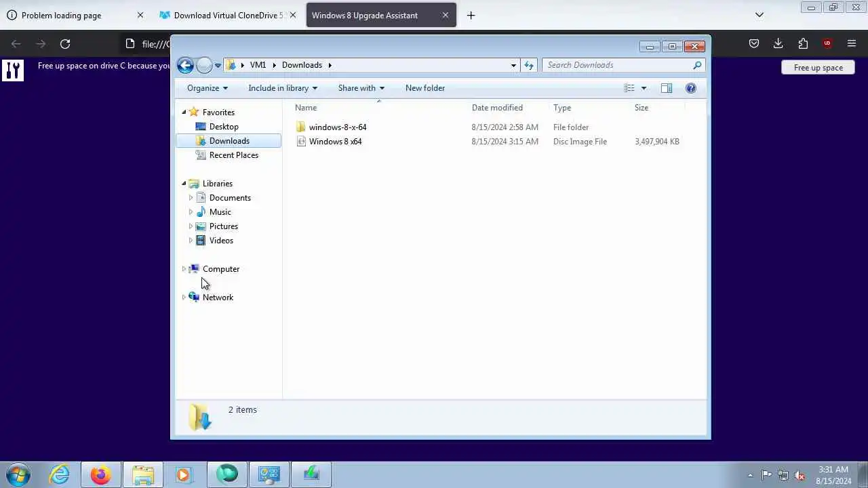Open Windows Media Player from taskbar
This screenshot has height=488, width=868.
[x=184, y=474]
